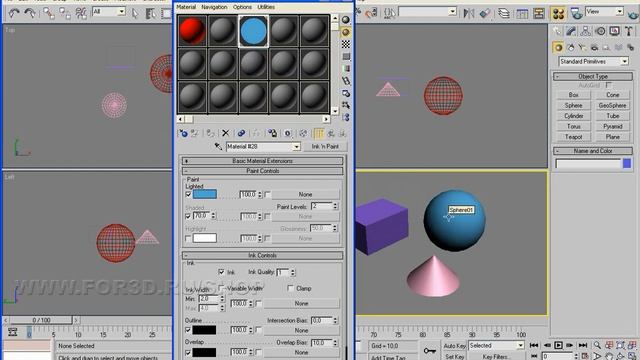Select the Lights category in Create panel
Image resolution: width=640 pixels, height=360 pixels.
[582, 47]
